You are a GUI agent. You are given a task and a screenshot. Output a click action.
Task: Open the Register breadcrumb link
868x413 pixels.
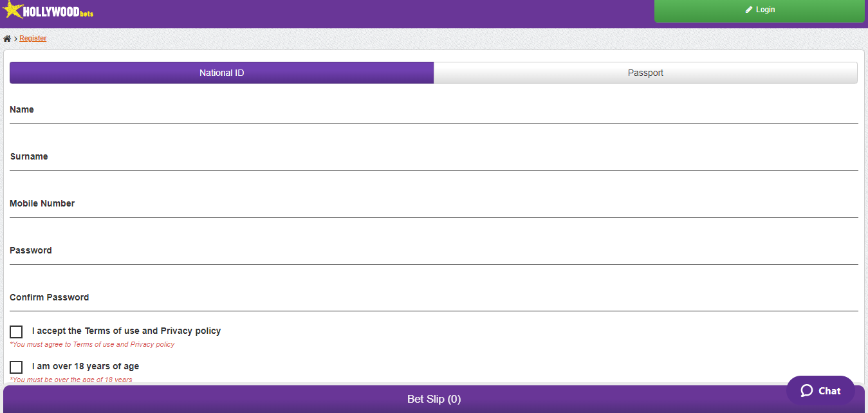(33, 39)
